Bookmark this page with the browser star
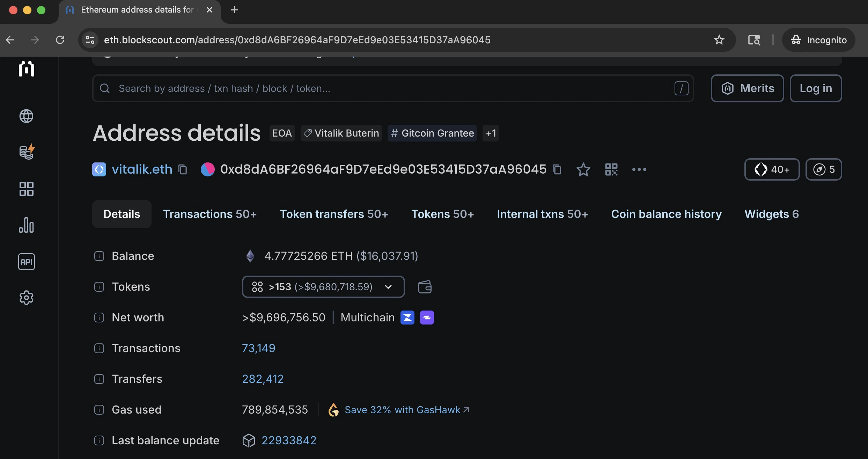The height and width of the screenshot is (459, 868). (x=719, y=40)
